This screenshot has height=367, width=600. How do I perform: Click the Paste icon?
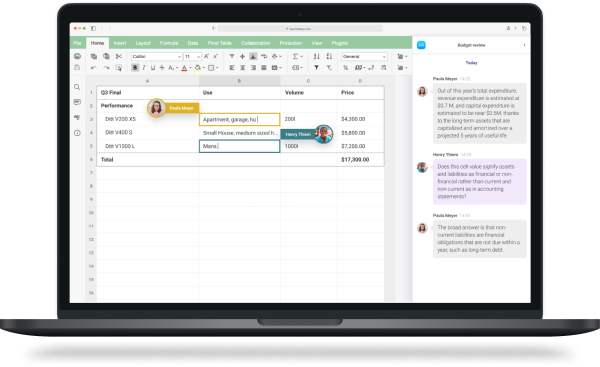point(106,56)
